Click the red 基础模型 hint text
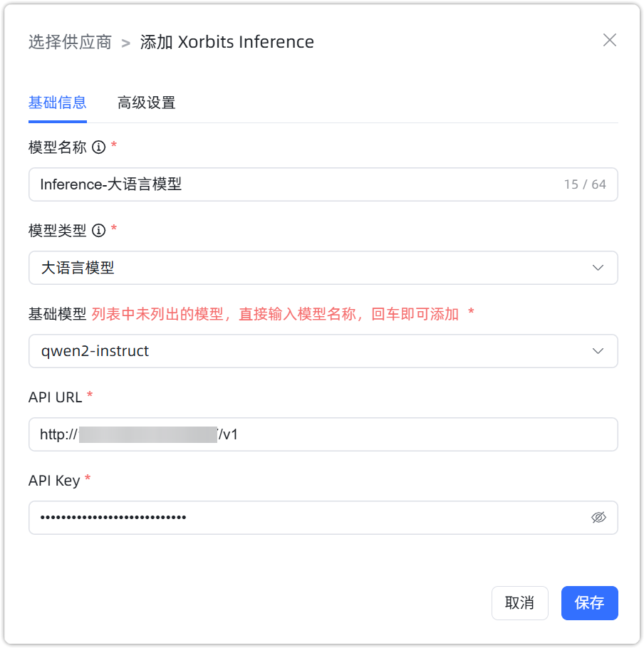644x648 pixels. point(275,314)
